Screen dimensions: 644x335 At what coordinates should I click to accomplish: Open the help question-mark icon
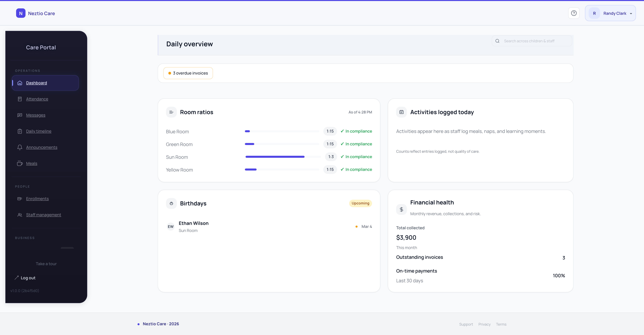(574, 13)
